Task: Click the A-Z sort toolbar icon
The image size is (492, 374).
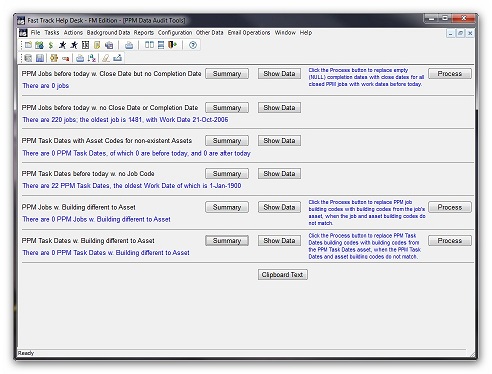Action: click(92, 58)
